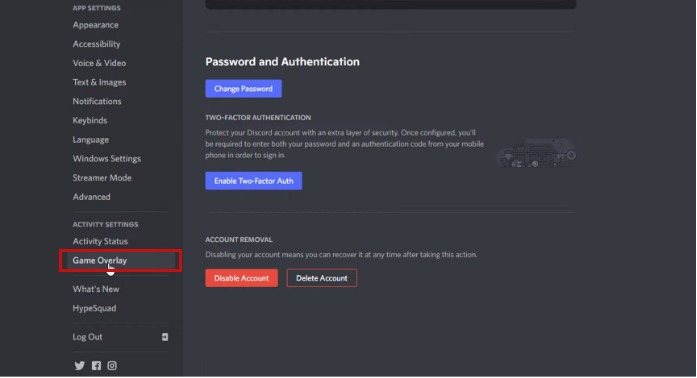
Task: Click the Delete Account button
Action: point(322,278)
